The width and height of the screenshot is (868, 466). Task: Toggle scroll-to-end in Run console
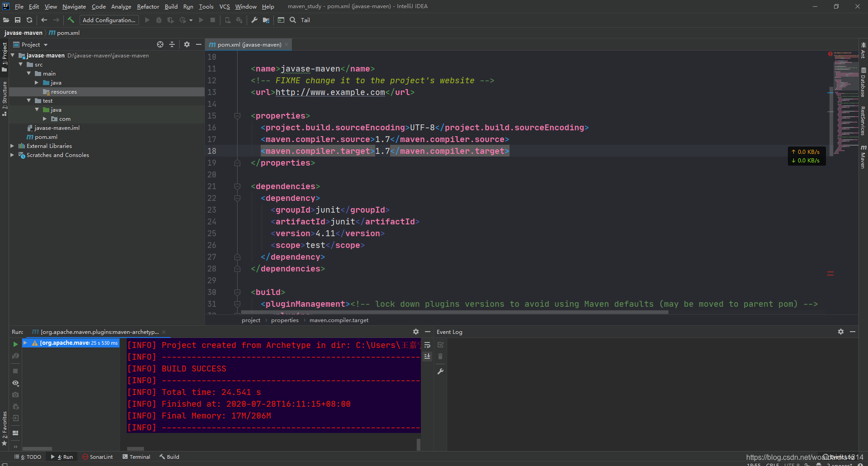click(427, 357)
